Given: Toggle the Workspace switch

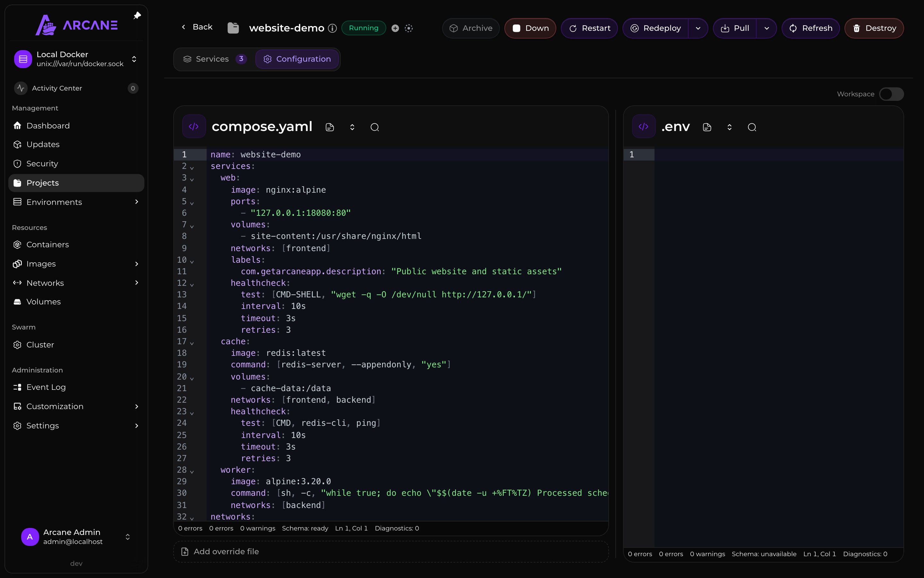Looking at the screenshot, I should coord(891,94).
